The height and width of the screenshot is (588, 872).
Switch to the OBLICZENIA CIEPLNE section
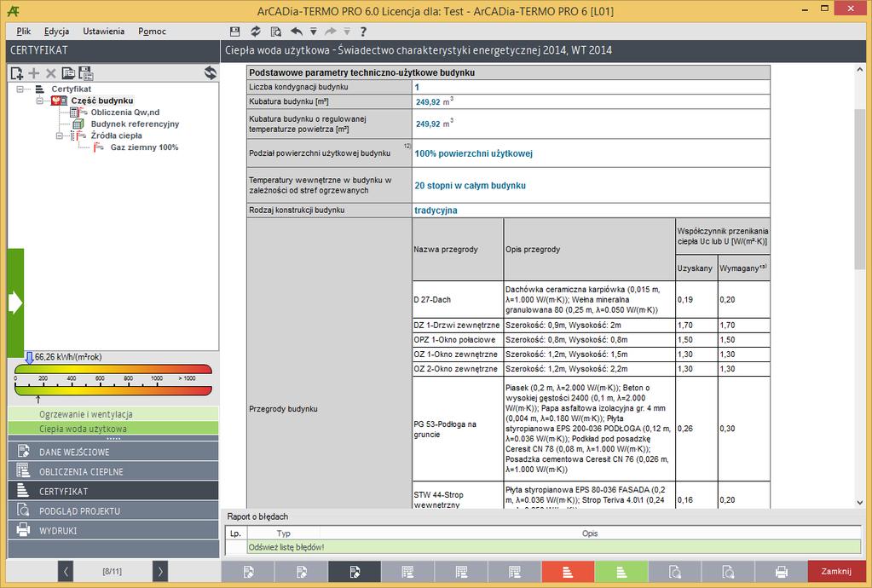[x=113, y=471]
